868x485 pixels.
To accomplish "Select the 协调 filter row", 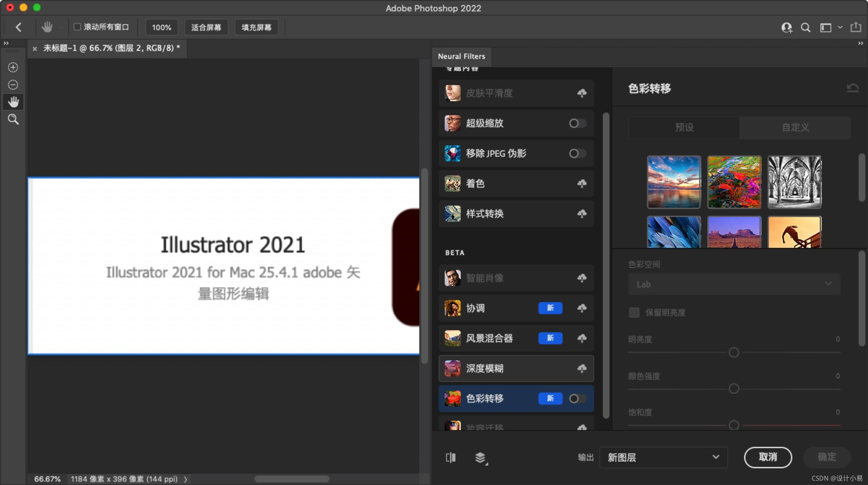I will [516, 308].
